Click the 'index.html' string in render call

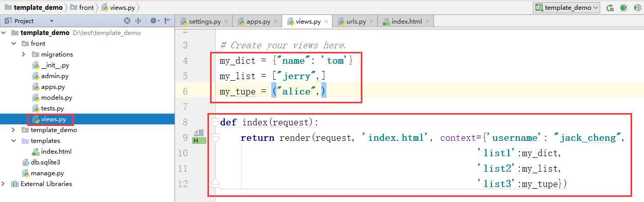coord(396,137)
